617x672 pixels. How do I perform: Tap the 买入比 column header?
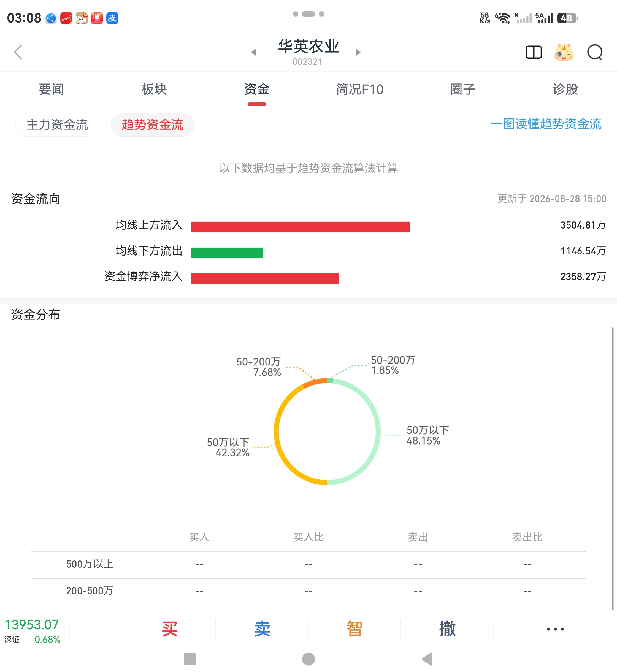(308, 537)
